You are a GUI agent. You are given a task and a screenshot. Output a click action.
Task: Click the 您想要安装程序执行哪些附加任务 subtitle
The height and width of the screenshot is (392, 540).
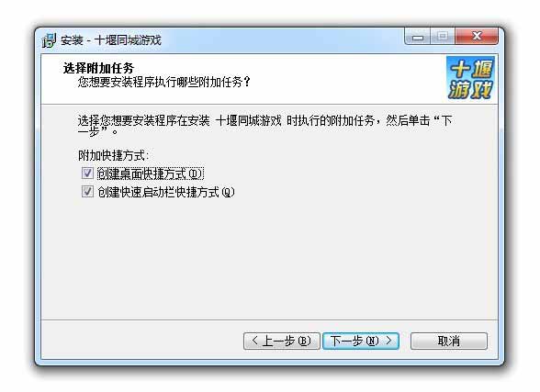163,82
